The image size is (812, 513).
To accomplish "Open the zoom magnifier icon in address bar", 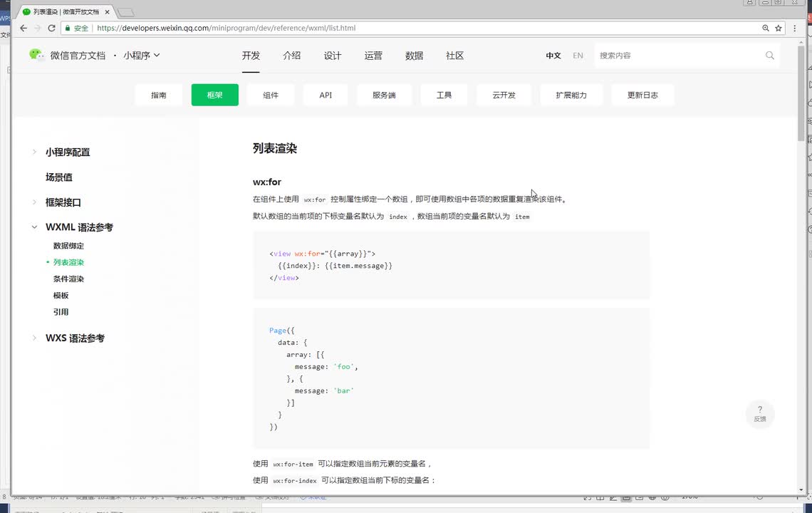I will [x=766, y=28].
